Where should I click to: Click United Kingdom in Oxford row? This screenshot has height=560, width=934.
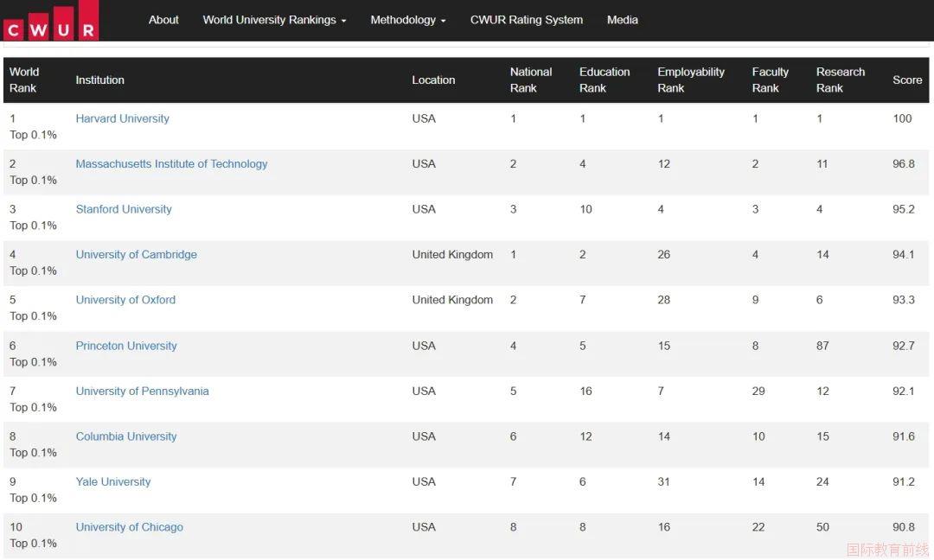pos(452,299)
